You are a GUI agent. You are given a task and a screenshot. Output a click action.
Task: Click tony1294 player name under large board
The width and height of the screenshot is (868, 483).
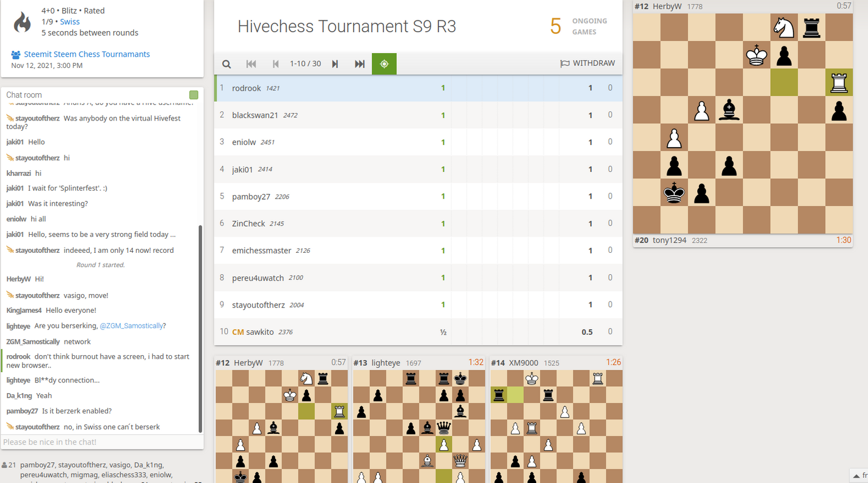pyautogui.click(x=669, y=240)
